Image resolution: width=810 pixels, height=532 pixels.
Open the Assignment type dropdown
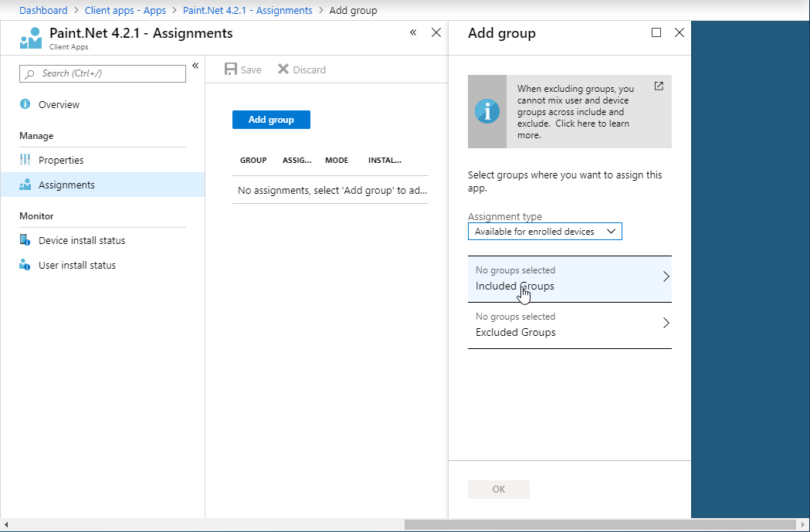(x=544, y=232)
